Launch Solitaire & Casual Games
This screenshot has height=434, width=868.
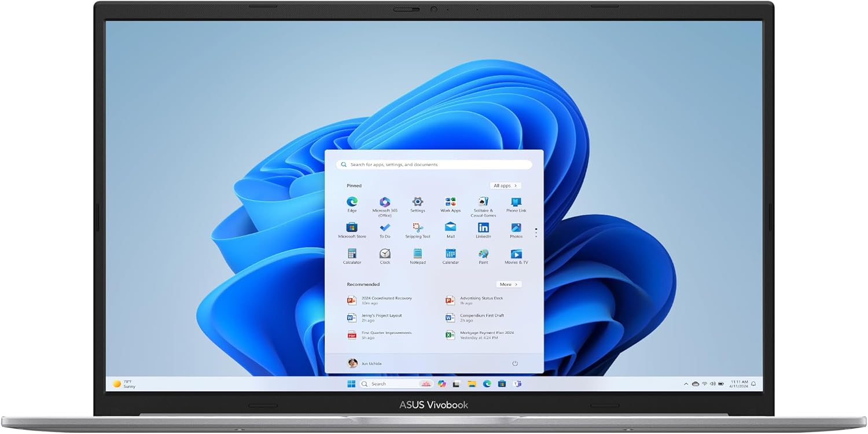(x=483, y=202)
